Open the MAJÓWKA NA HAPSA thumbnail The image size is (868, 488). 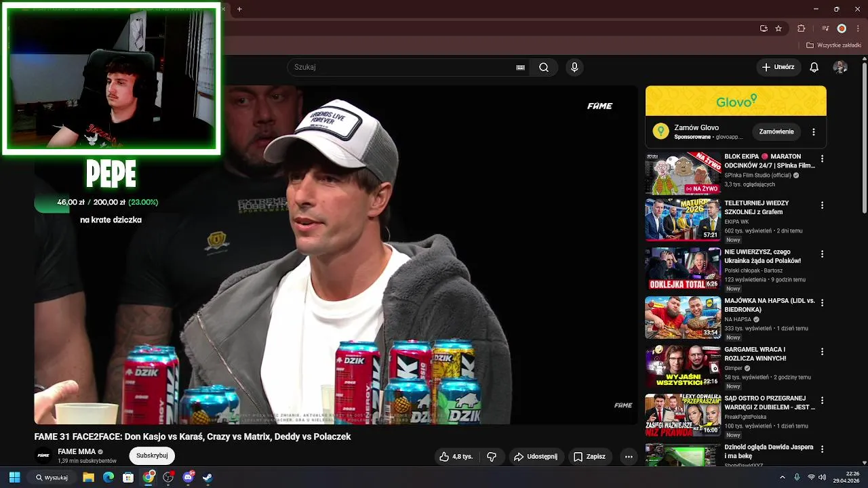pyautogui.click(x=683, y=317)
